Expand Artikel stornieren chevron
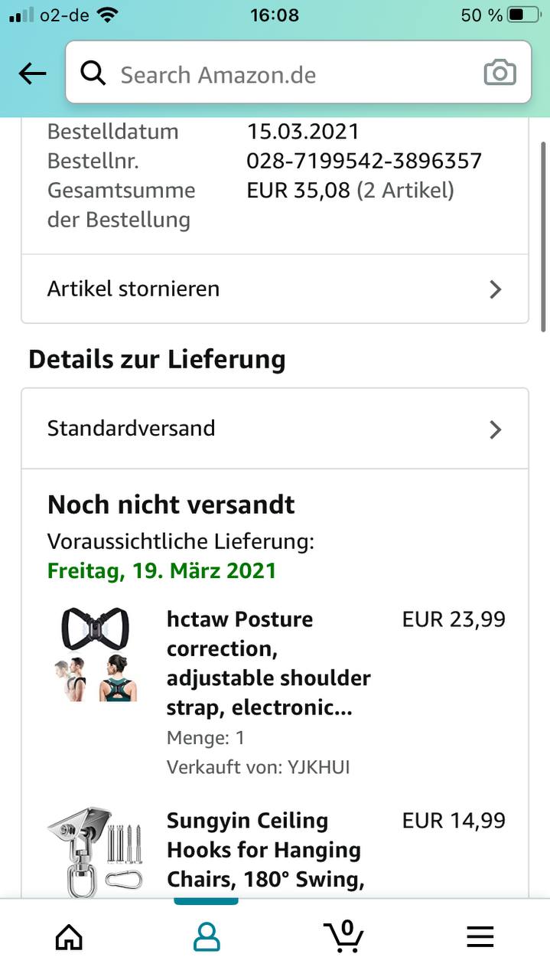The image size is (550, 980). [x=495, y=289]
